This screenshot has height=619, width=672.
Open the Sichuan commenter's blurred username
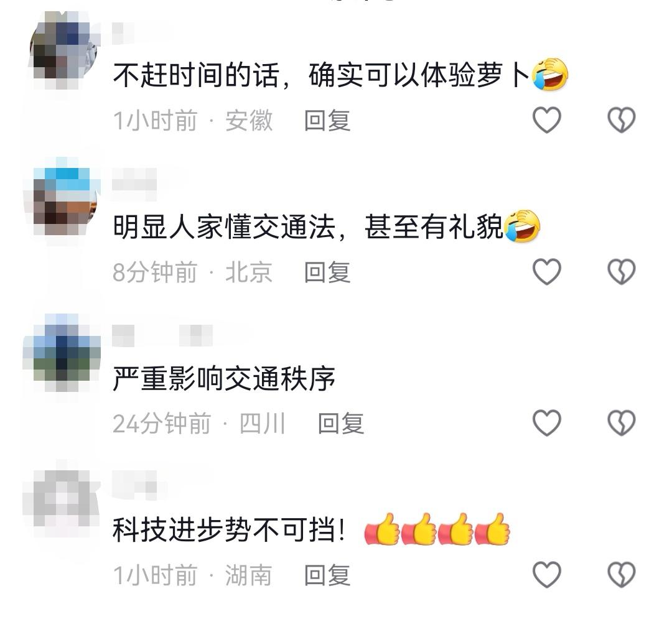point(162,335)
